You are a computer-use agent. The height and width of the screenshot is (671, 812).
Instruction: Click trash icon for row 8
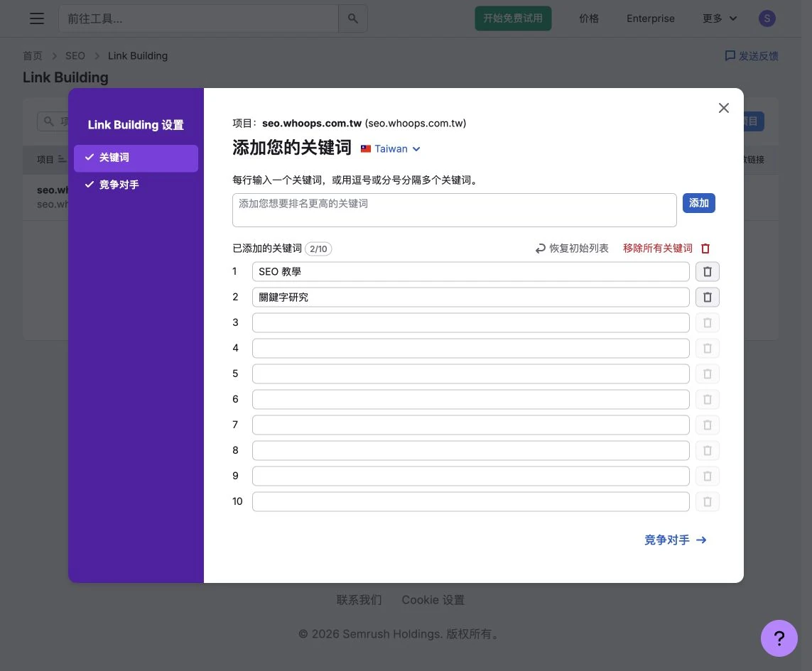coord(707,450)
